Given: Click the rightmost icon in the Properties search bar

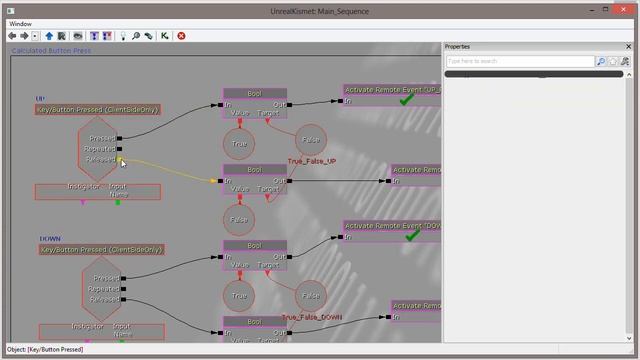Looking at the screenshot, I should (x=625, y=61).
